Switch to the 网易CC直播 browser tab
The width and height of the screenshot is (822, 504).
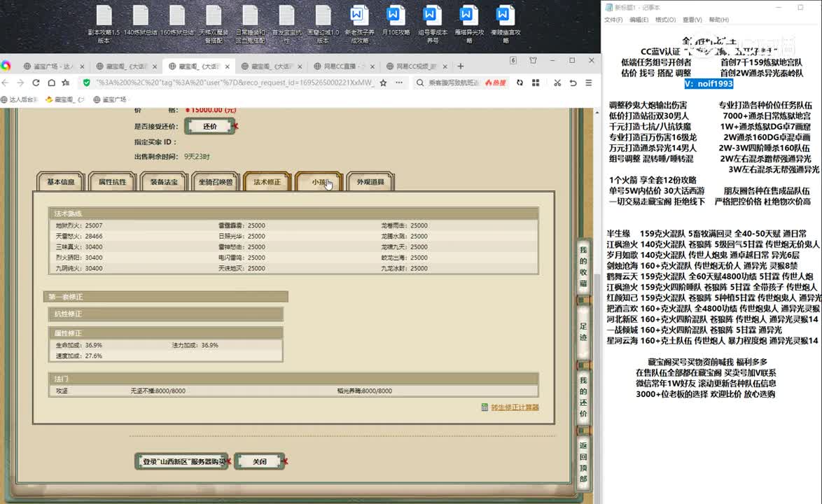tap(343, 66)
